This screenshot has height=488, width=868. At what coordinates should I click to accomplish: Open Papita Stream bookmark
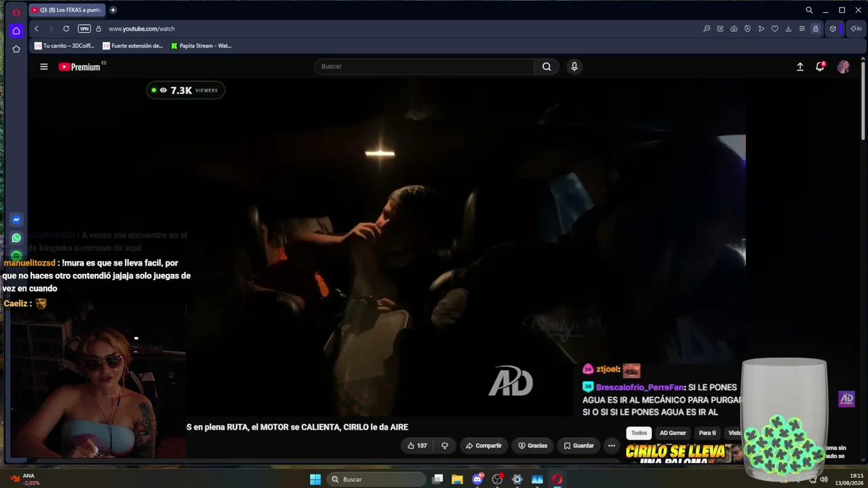(x=201, y=46)
